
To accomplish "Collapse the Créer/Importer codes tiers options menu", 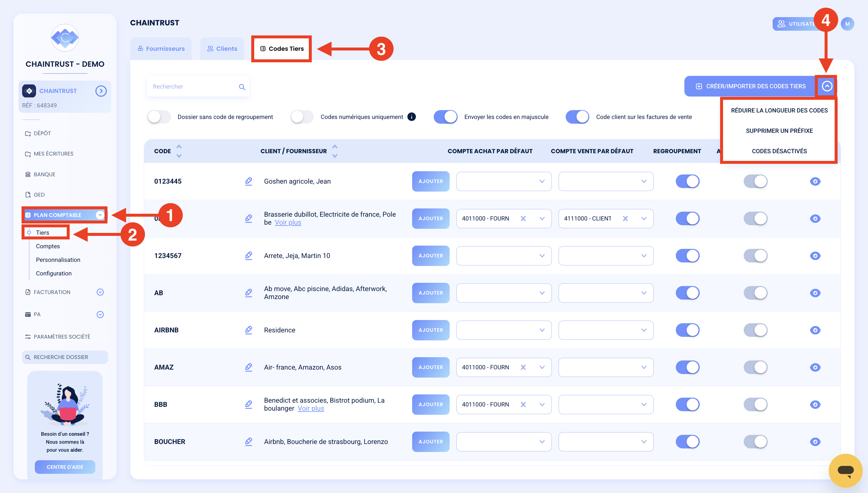I will click(827, 86).
